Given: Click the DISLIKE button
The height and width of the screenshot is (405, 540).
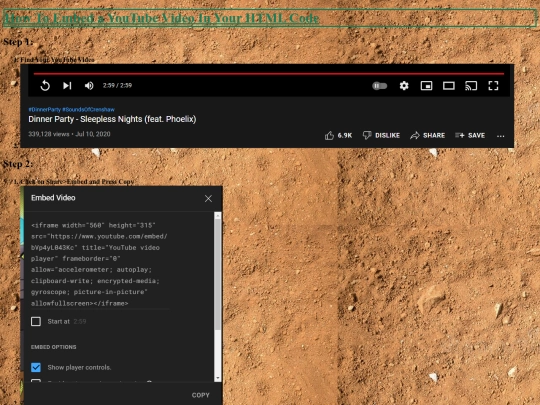Looking at the screenshot, I should (x=381, y=135).
